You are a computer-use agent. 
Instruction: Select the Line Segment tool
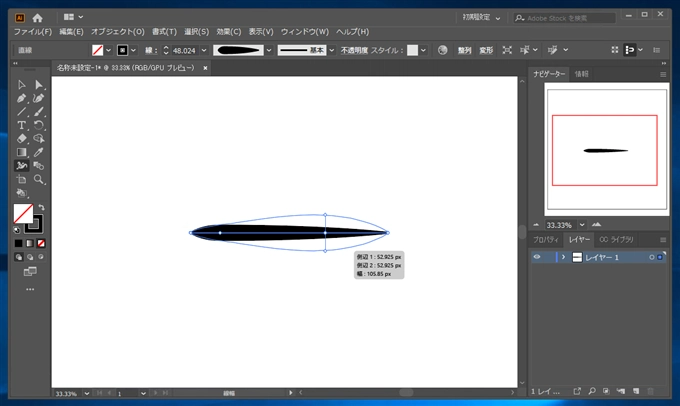pos(21,111)
